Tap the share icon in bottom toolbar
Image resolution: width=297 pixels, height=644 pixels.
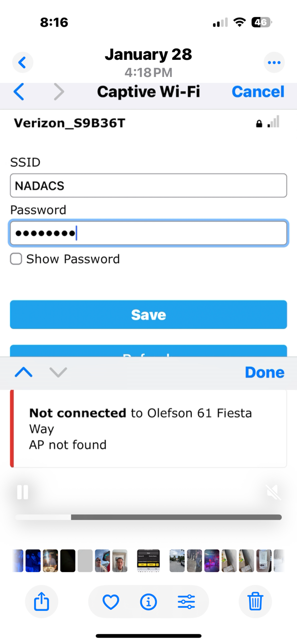coord(42,601)
